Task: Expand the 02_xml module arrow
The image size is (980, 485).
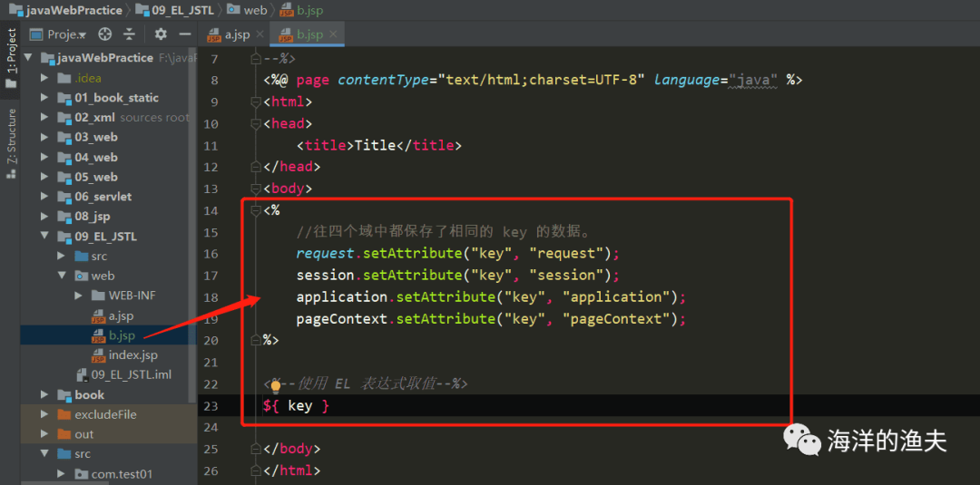Action: [44, 117]
